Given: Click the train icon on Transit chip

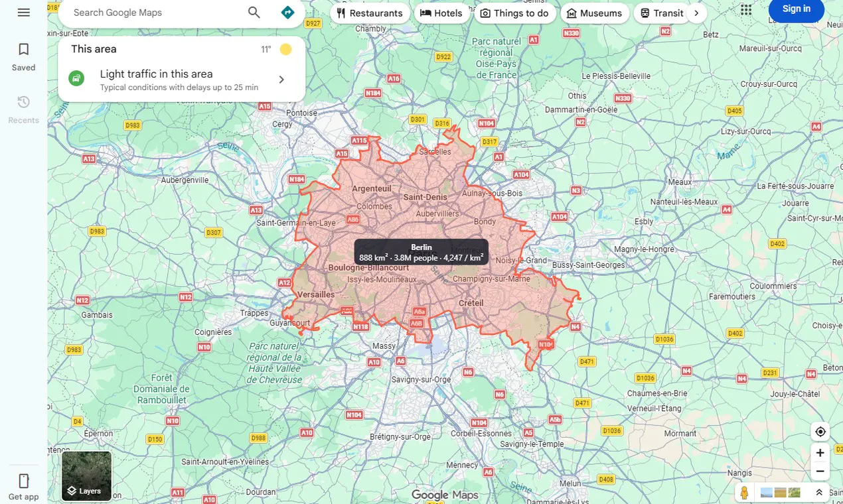Looking at the screenshot, I should (645, 13).
